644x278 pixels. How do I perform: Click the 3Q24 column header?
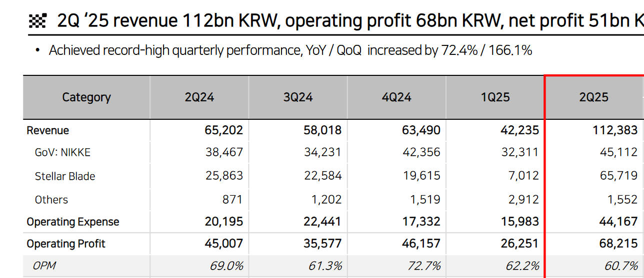point(298,97)
